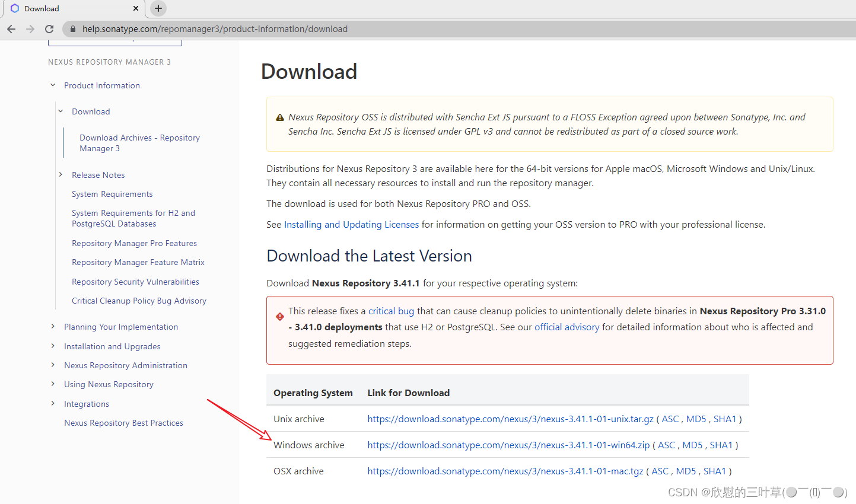Expand the Integrations section
This screenshot has height=504, width=856.
click(x=53, y=404)
